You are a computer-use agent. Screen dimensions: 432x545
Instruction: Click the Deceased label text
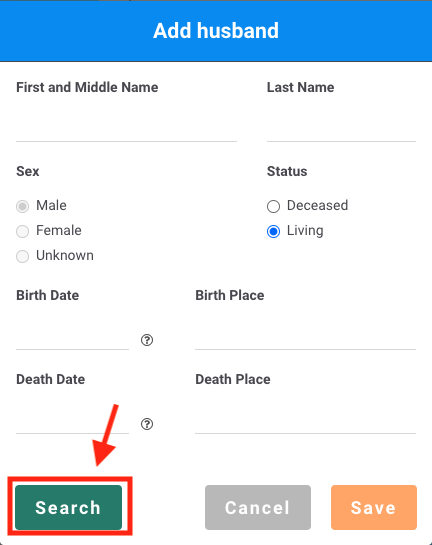coord(317,205)
